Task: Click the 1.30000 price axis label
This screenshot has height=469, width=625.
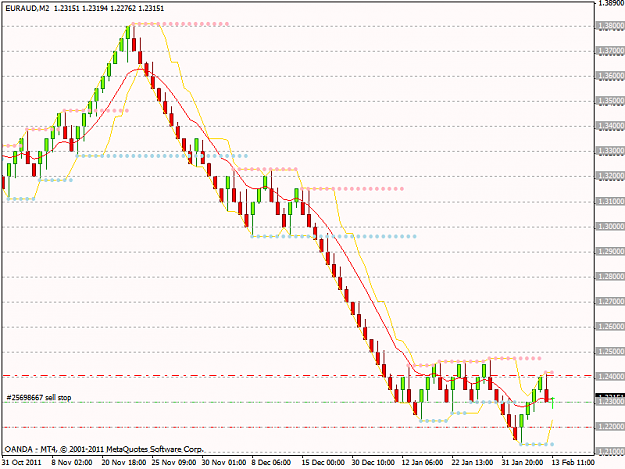Action: (x=610, y=226)
